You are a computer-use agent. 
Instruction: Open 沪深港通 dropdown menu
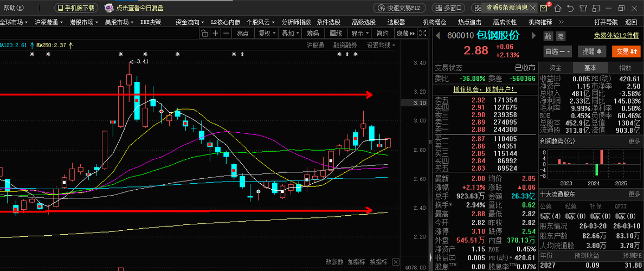49,22
